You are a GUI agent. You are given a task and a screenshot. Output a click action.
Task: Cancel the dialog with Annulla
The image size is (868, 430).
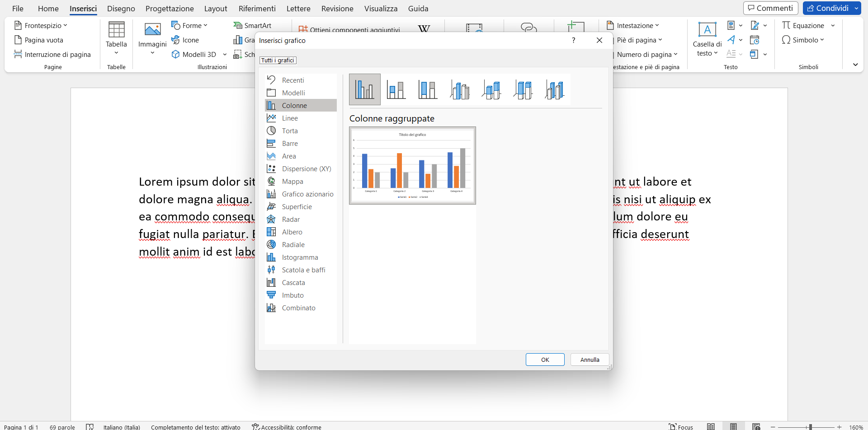pyautogui.click(x=590, y=359)
